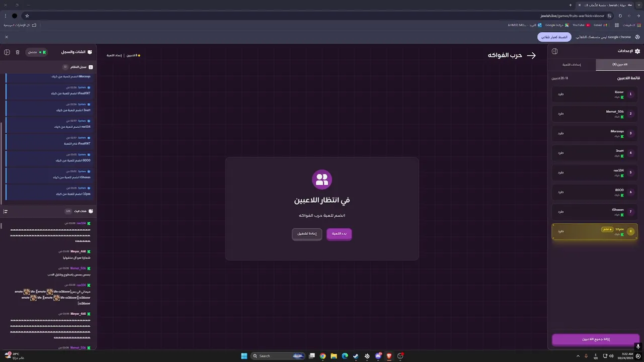Click the chat and log header icon

[x=90, y=52]
